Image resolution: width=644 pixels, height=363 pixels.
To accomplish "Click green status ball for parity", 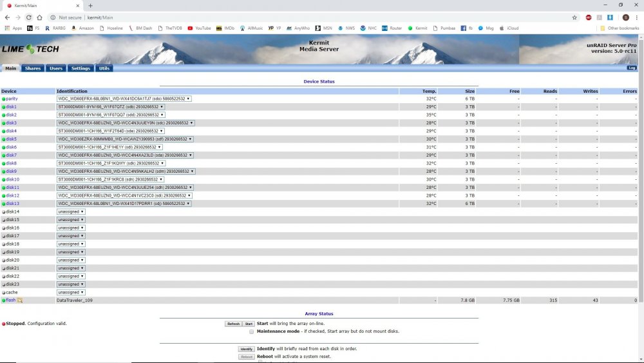I will point(4,99).
